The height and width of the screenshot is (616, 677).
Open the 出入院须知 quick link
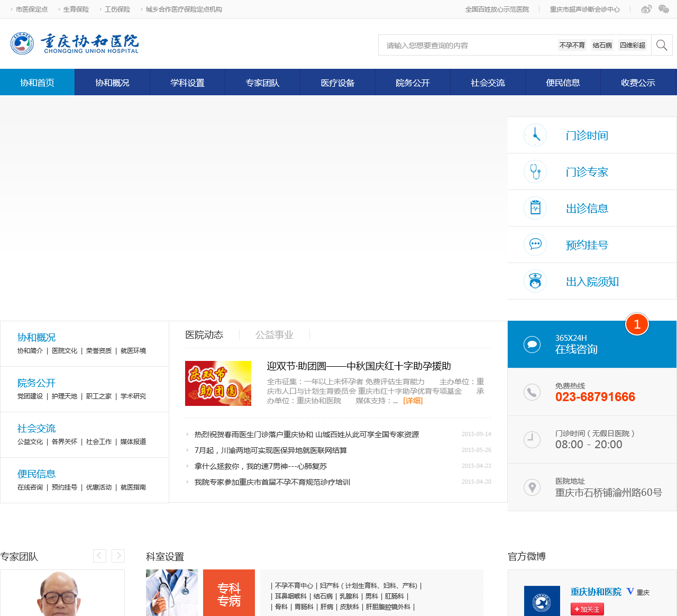592,282
